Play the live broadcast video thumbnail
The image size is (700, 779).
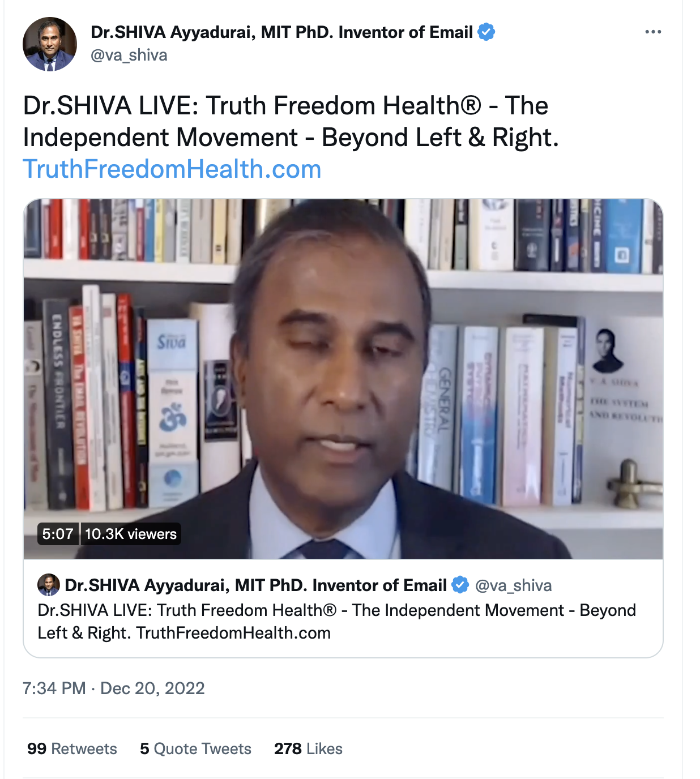[343, 379]
